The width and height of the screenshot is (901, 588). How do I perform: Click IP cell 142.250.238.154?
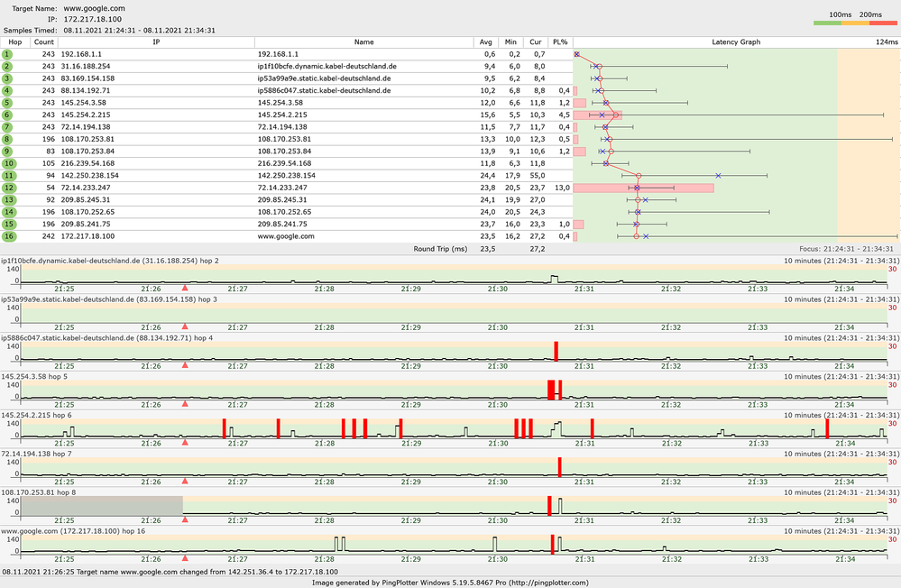click(89, 175)
